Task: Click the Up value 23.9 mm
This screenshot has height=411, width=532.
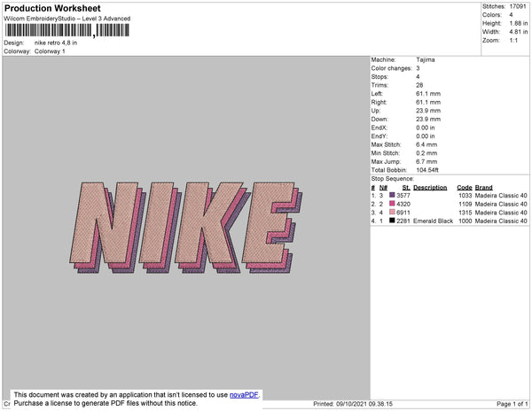Action: pos(428,111)
